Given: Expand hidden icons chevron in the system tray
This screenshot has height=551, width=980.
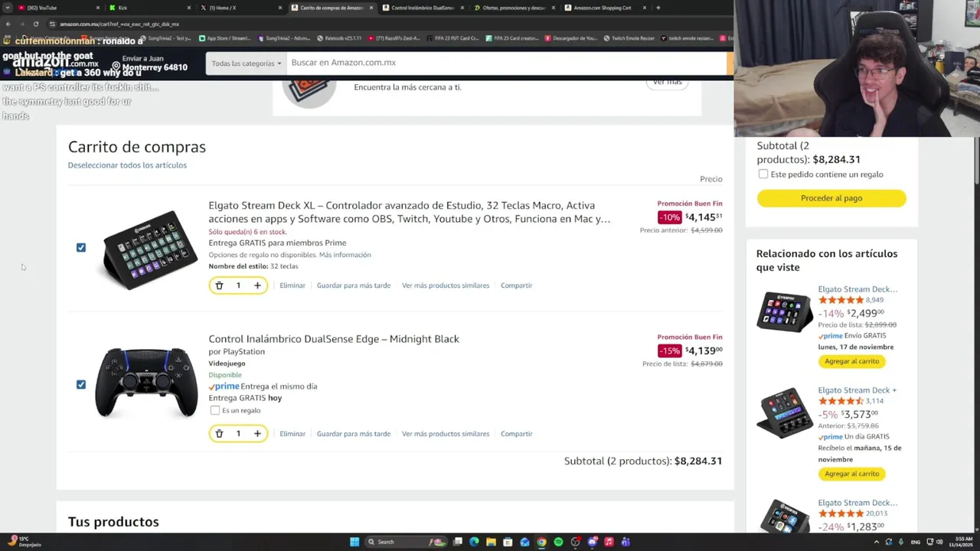Looking at the screenshot, I should pos(877,542).
